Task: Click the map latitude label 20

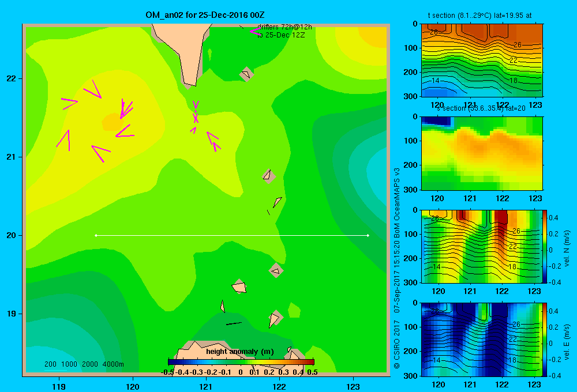Action: pos(11,235)
